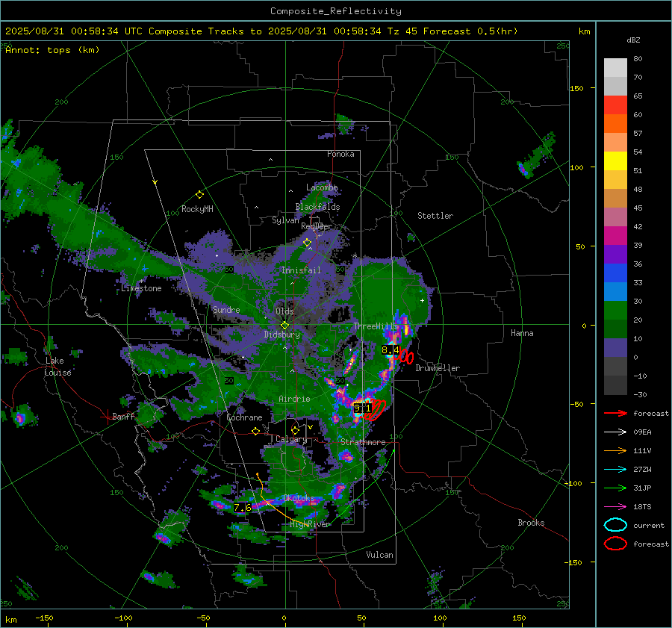Click the Brooks city label
This screenshot has width=672, height=628.
click(531, 523)
